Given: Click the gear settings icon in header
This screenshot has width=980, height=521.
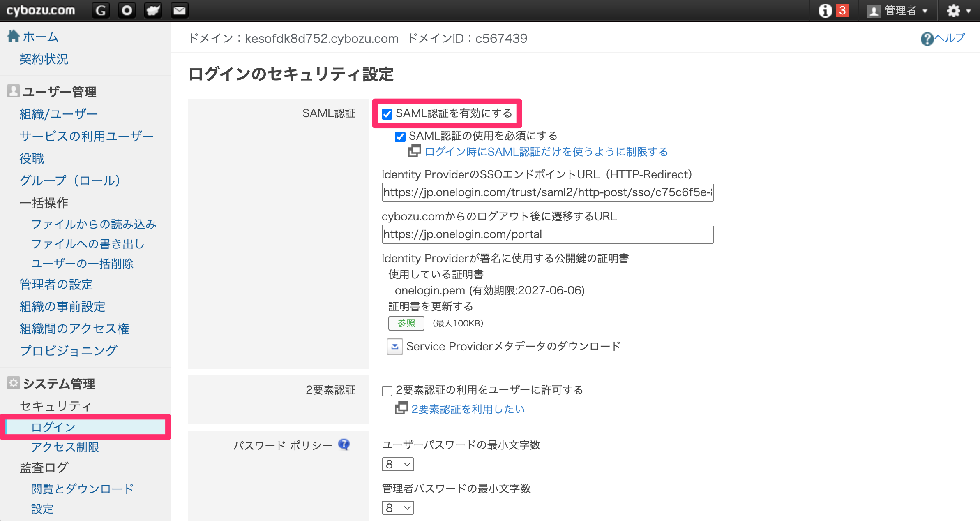Looking at the screenshot, I should (953, 10).
